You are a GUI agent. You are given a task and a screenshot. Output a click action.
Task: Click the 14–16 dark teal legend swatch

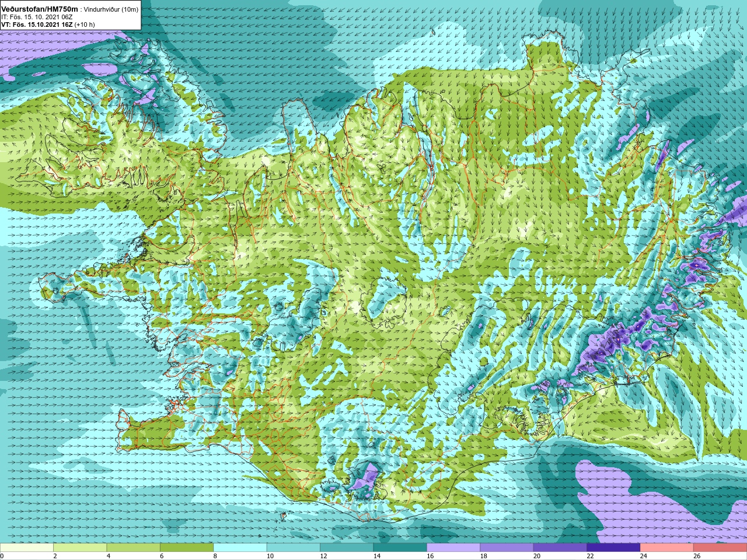[x=400, y=548]
